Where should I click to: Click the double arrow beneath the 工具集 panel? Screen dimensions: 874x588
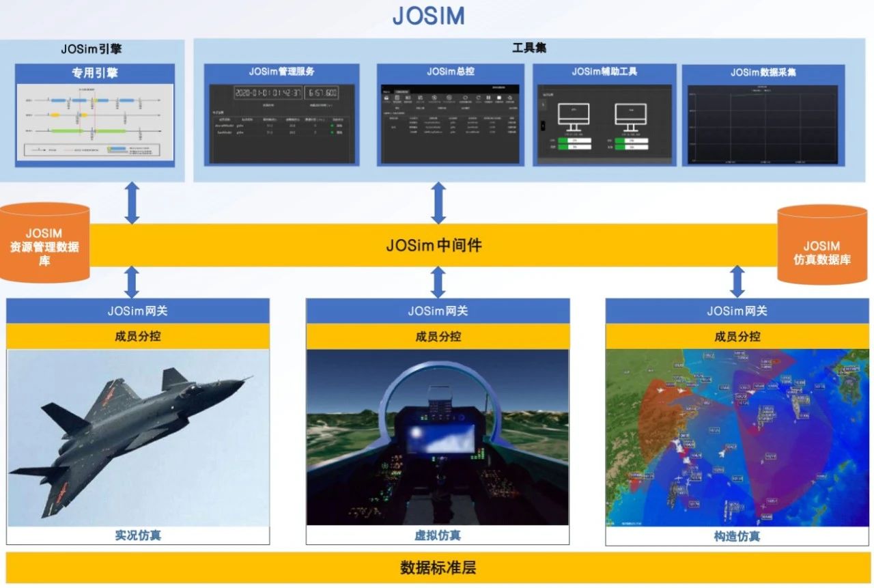click(438, 203)
